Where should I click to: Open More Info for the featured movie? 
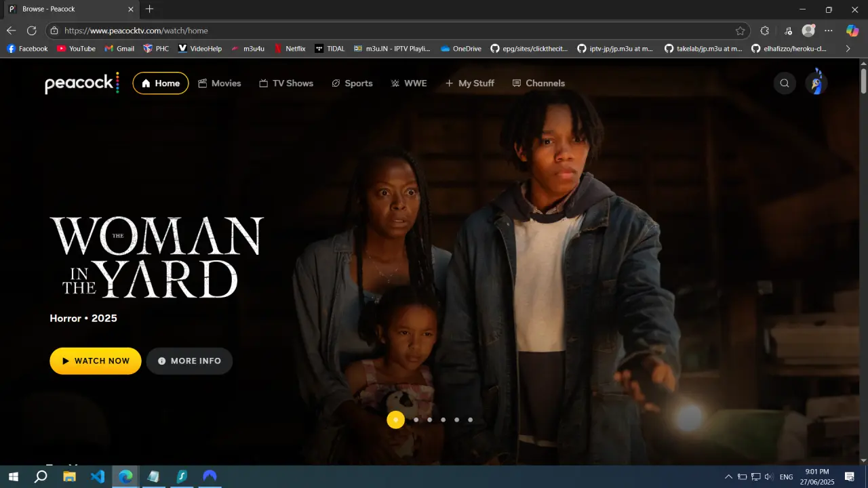[189, 361]
